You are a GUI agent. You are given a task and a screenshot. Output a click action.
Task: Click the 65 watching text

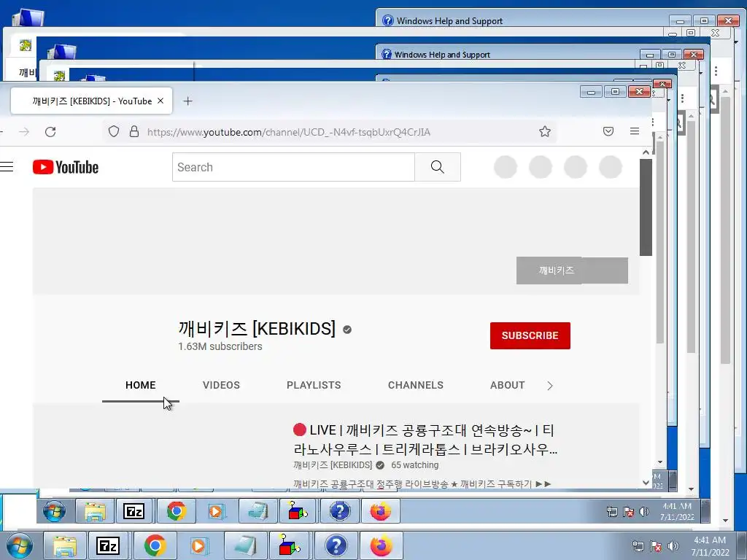coord(415,465)
